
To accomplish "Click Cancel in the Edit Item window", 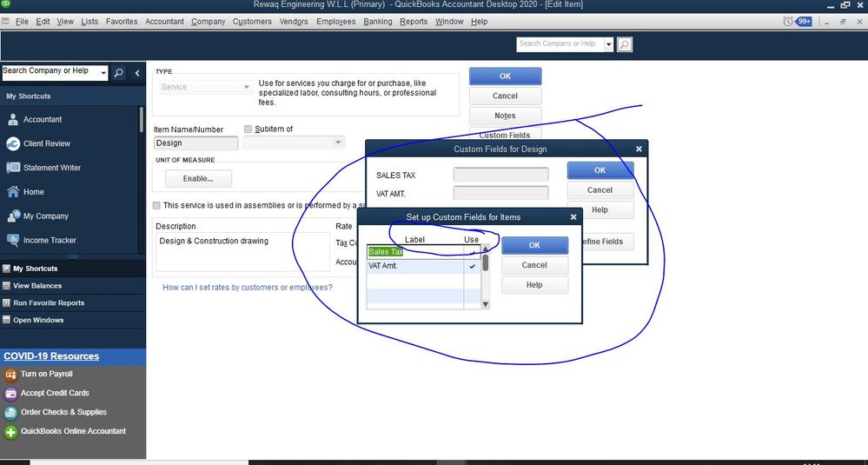I will point(505,96).
